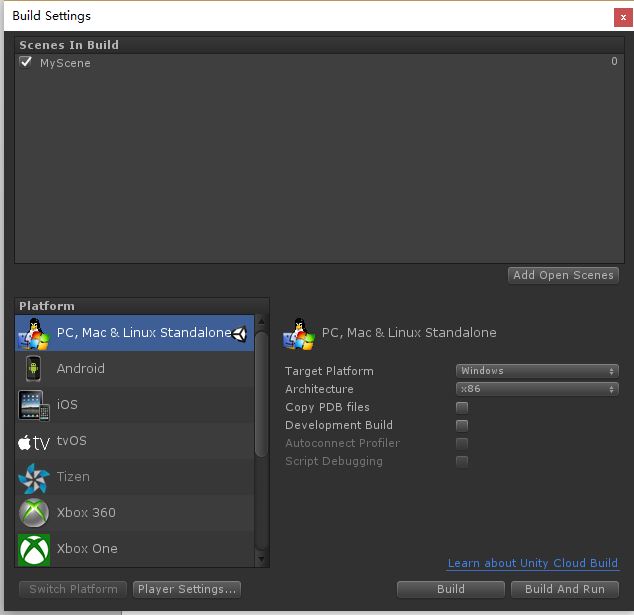Image resolution: width=634 pixels, height=615 pixels.
Task: Select the iOS platform row
Action: coord(134,405)
